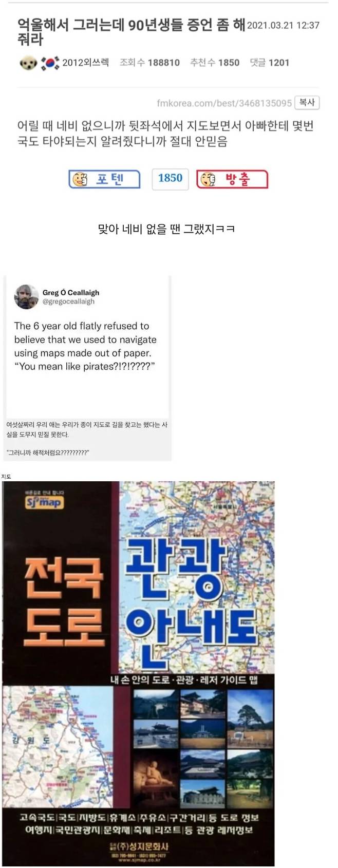This screenshot has width=338, height=868.
Task: Click the 조회 수 188810 view count
Action: coord(149,63)
